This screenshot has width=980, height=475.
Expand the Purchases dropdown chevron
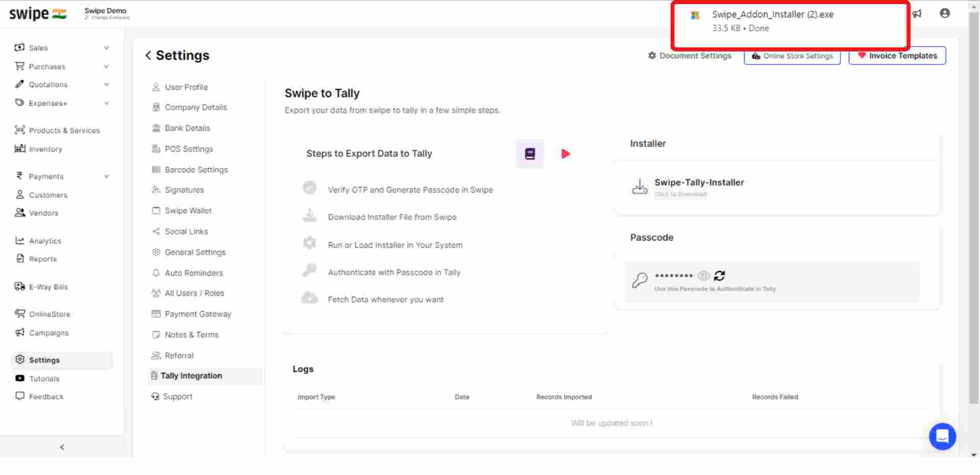click(x=106, y=66)
